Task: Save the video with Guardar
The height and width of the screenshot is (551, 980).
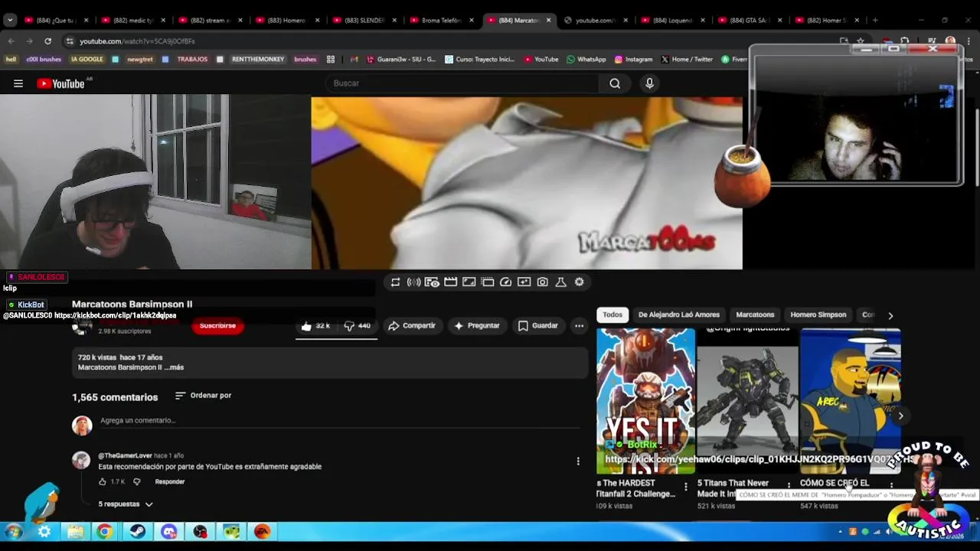Action: 538,326
